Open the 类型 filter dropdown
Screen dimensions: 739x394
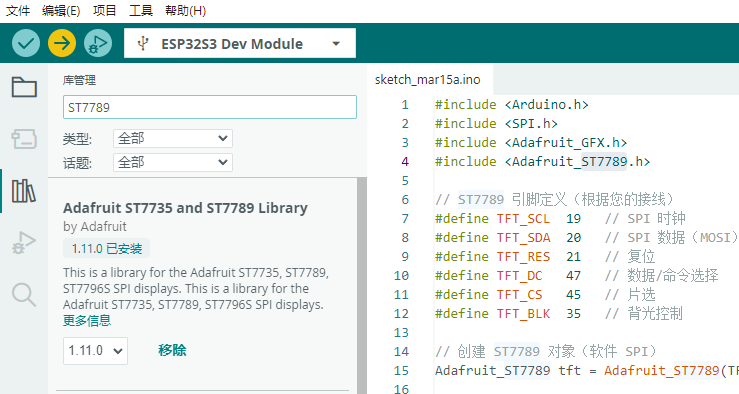[173, 139]
